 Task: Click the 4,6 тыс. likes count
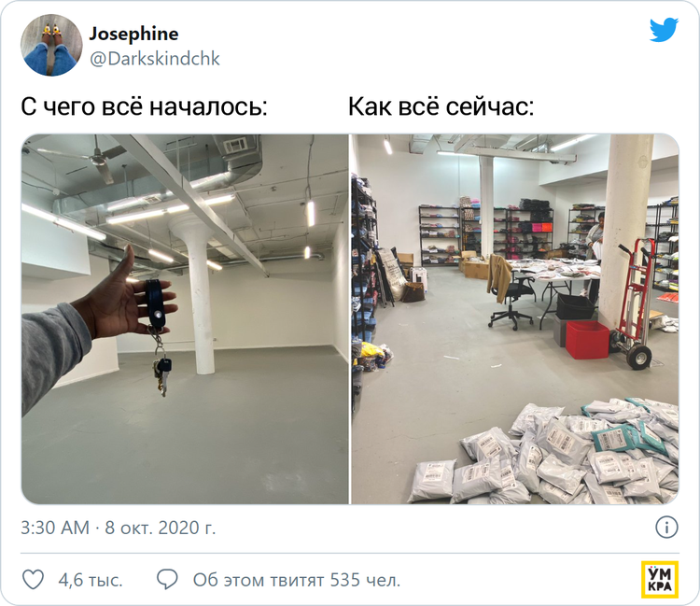pyautogui.click(x=91, y=580)
